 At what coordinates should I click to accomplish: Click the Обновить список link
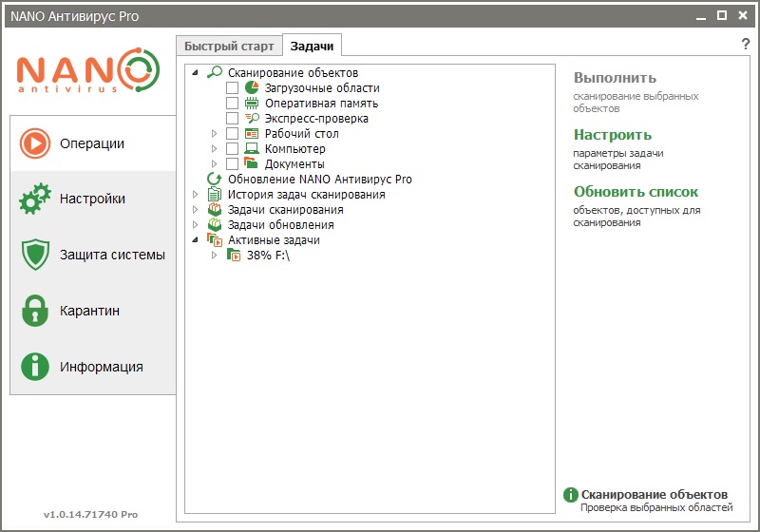(636, 192)
